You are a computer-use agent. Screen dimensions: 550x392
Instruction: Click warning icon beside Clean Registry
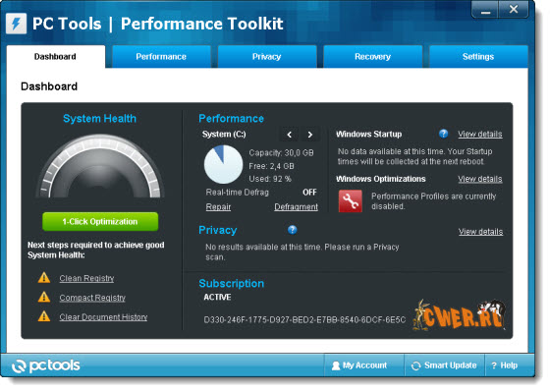click(44, 278)
